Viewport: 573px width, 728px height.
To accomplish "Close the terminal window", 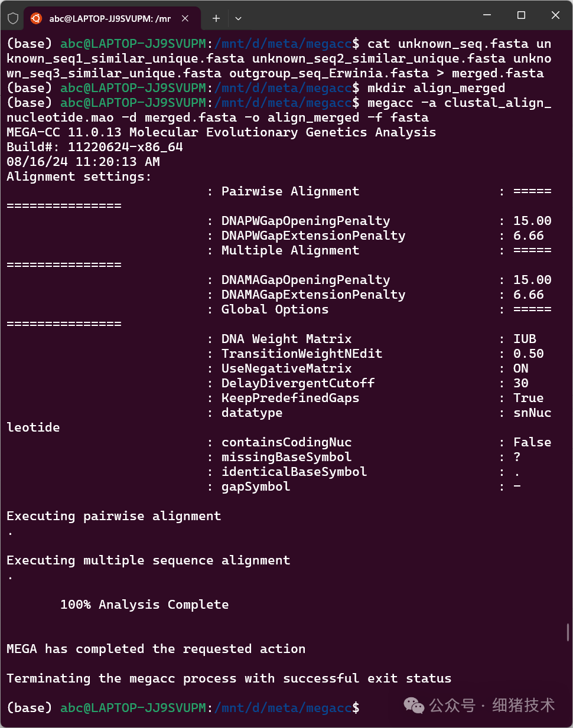I will pyautogui.click(x=555, y=15).
